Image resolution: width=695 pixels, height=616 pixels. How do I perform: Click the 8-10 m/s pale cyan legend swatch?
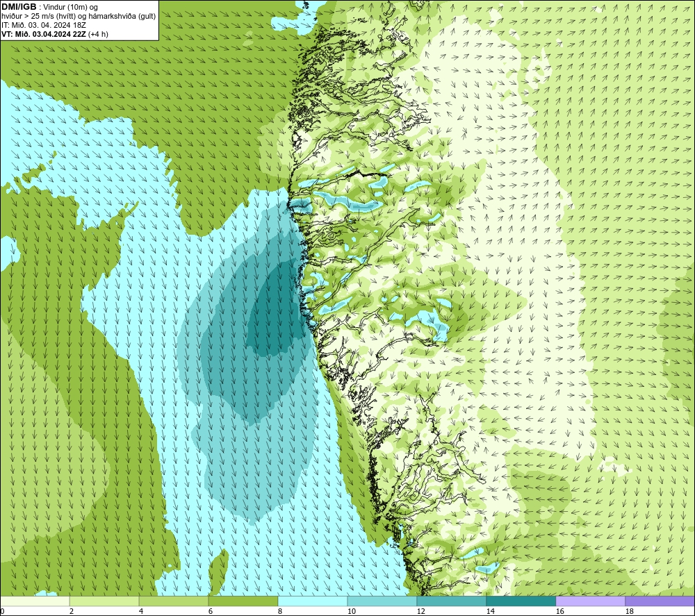[313, 601]
